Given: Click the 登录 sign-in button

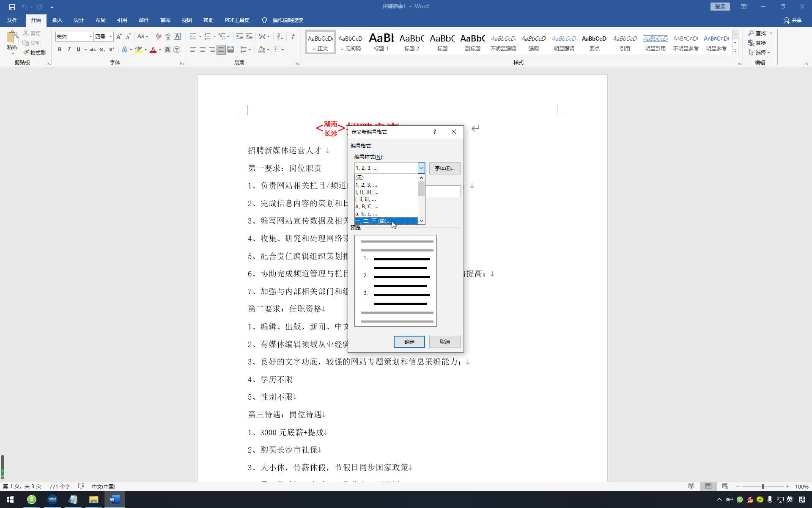Looking at the screenshot, I should (x=720, y=6).
